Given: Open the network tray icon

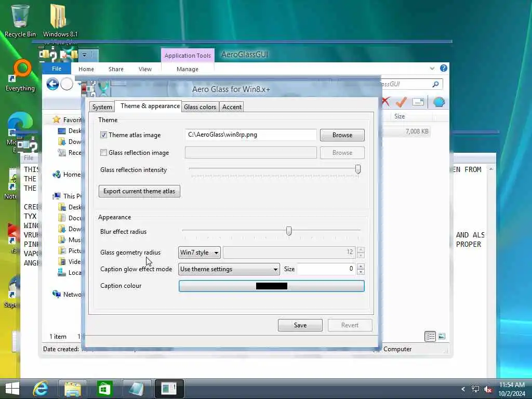Looking at the screenshot, I should click(475, 389).
